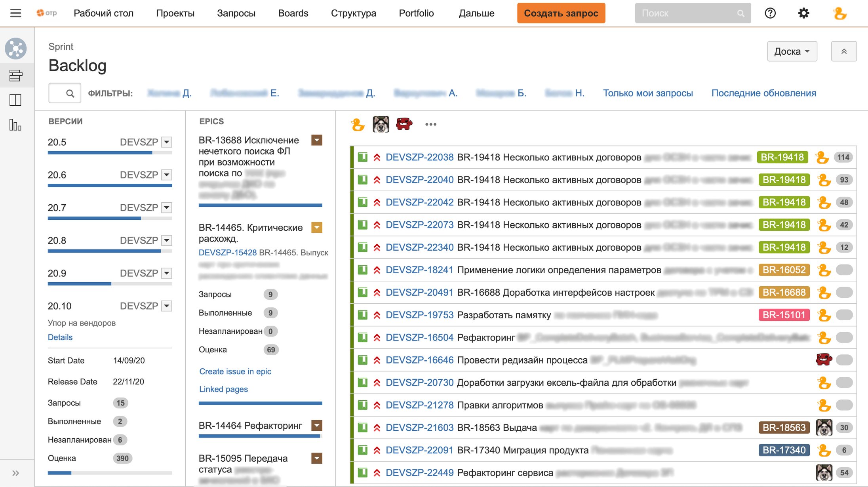Click the estimate badge 114 on DEVSZP-22038
The width and height of the screenshot is (868, 487).
click(x=843, y=157)
